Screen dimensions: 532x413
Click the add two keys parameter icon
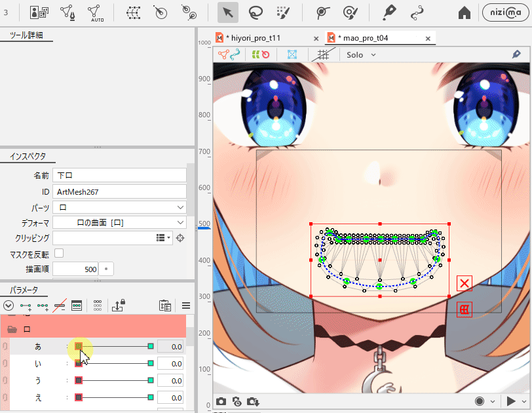(43, 305)
